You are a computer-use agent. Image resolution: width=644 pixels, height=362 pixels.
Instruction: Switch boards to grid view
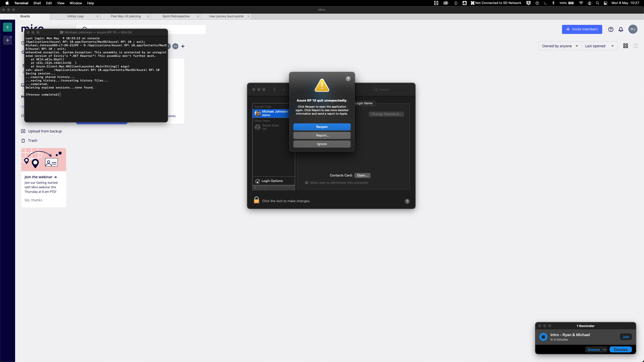point(626,46)
